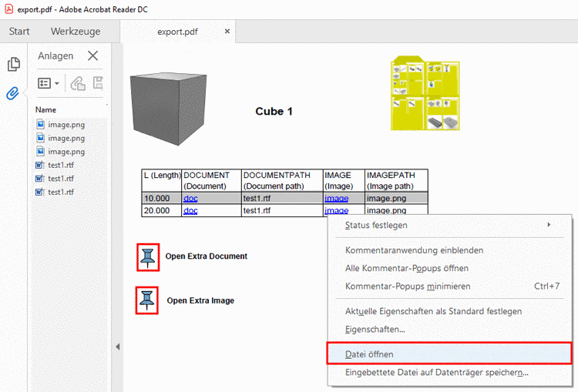Switch to the Start tab

click(x=19, y=32)
